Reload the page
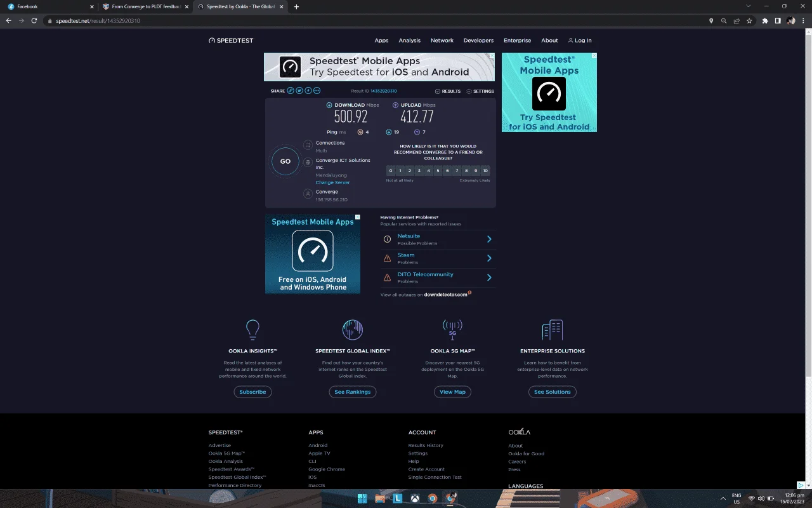This screenshot has height=508, width=812. (34, 20)
